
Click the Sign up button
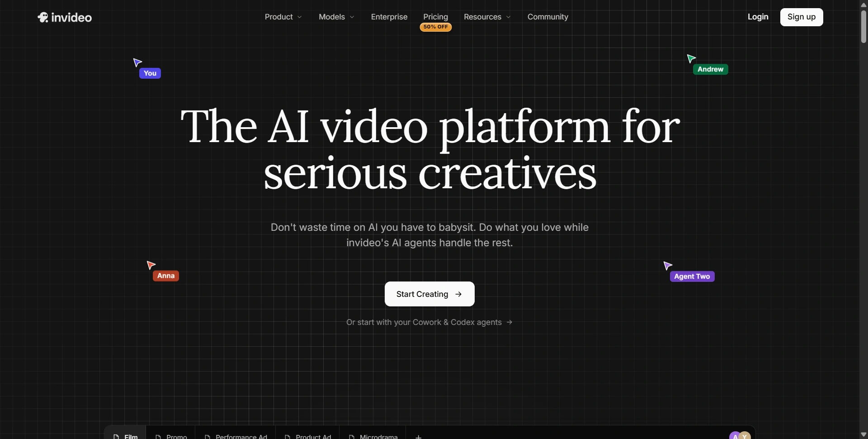point(802,17)
